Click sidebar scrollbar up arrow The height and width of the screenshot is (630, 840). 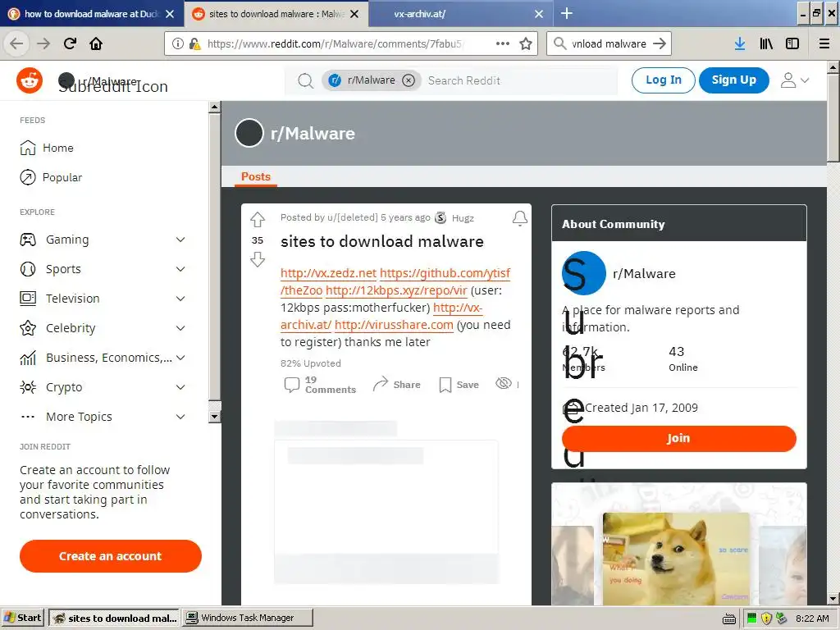click(x=215, y=107)
